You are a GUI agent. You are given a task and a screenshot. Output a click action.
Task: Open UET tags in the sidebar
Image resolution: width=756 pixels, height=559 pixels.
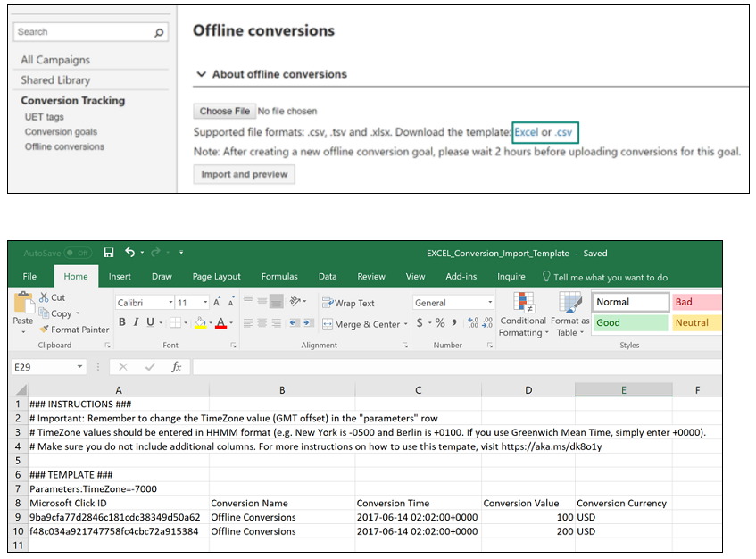tap(45, 117)
